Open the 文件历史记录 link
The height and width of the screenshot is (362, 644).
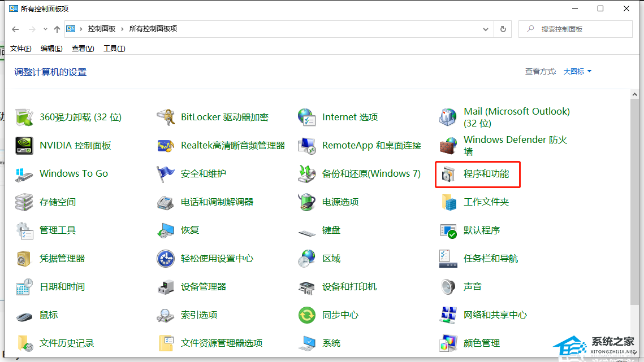67,343
